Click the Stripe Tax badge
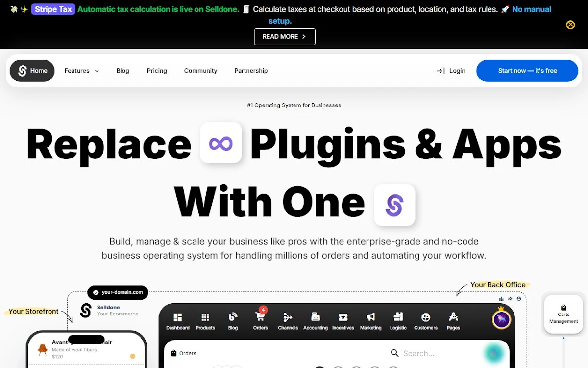Screen dimensions: 588x368 pyautogui.click(x=53, y=9)
